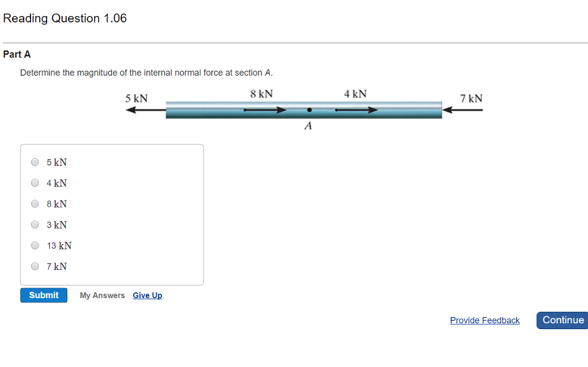
Task: Click the Reading Question 1.06 heading
Action: [65, 18]
